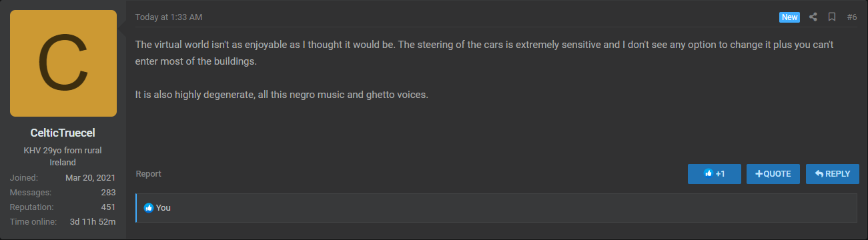This screenshot has width=868, height=240.
Task: Click the share icon on the post
Action: 813,17
